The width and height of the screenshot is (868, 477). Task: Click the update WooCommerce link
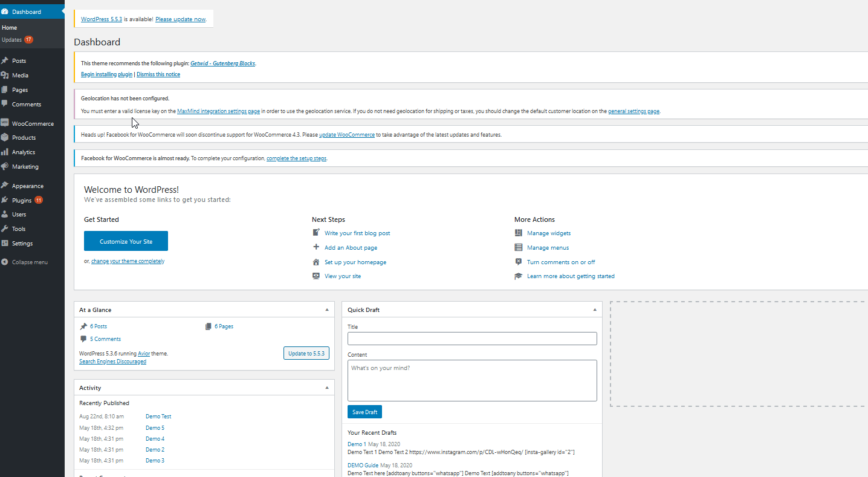pyautogui.click(x=347, y=135)
